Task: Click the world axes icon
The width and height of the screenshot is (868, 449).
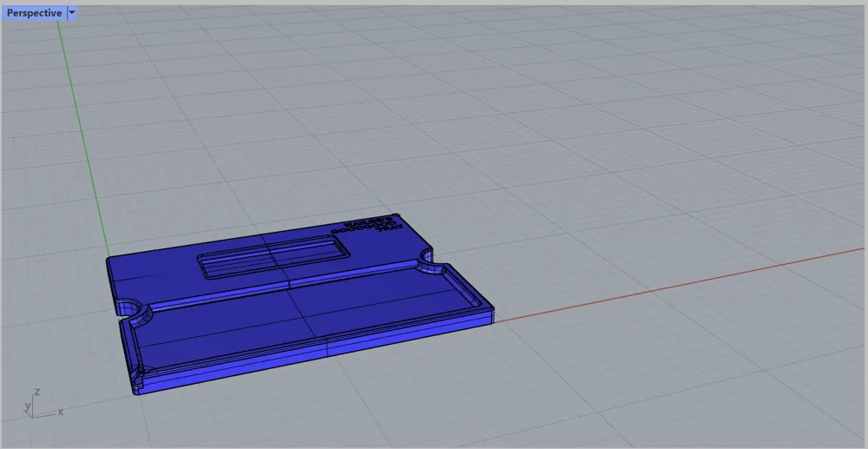Action: coord(43,404)
